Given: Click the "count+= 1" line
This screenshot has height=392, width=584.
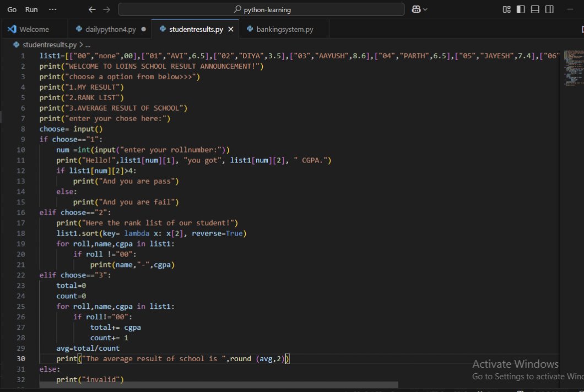Looking at the screenshot, I should [x=109, y=337].
